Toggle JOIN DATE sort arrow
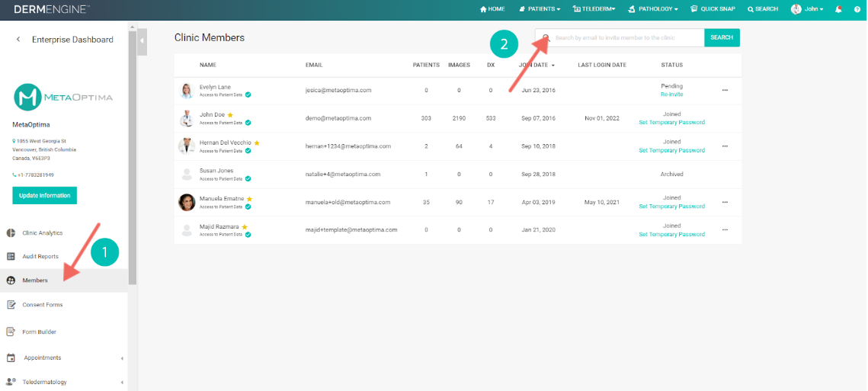 pos(553,66)
